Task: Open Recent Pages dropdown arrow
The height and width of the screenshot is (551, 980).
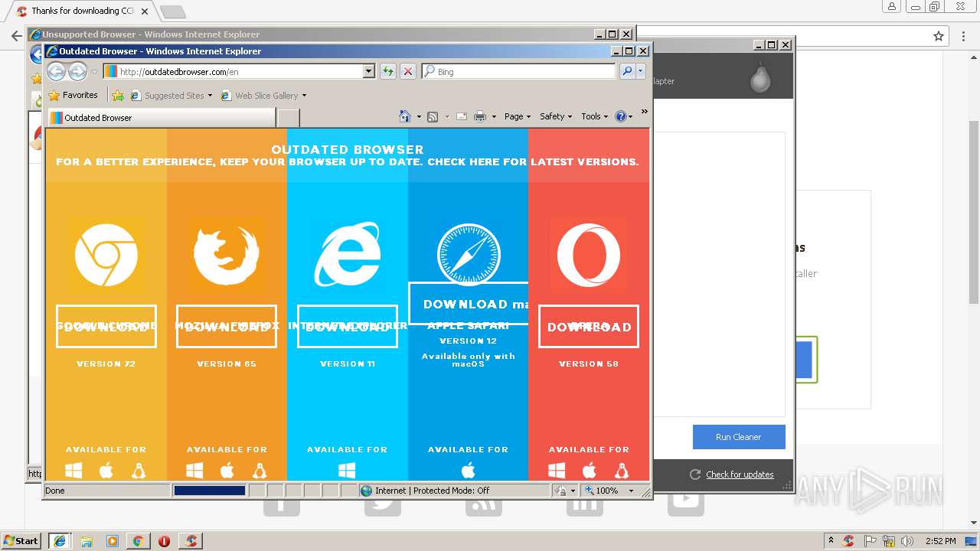Action: pos(94,71)
